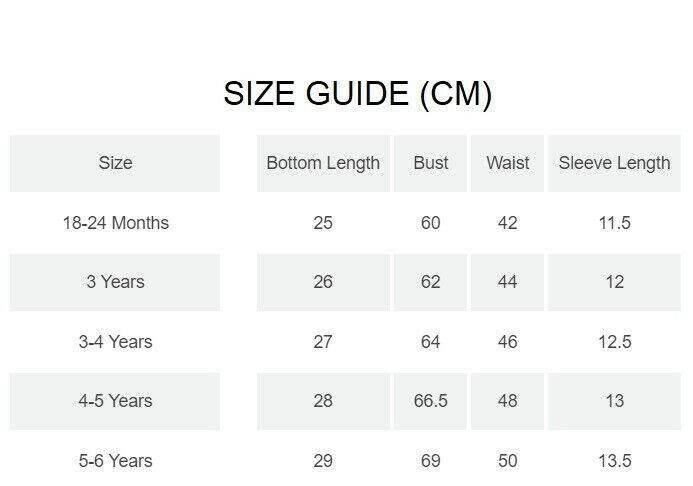This screenshot has width=693, height=486.
Task: Click the bottom length value 29
Action: click(323, 461)
